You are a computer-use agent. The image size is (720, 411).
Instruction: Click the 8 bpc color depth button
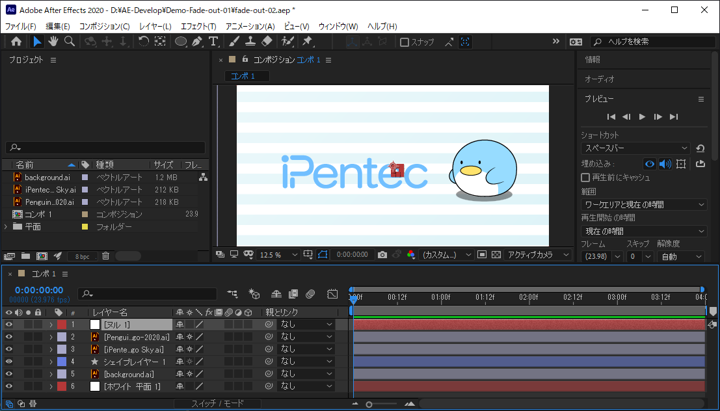[x=82, y=257]
